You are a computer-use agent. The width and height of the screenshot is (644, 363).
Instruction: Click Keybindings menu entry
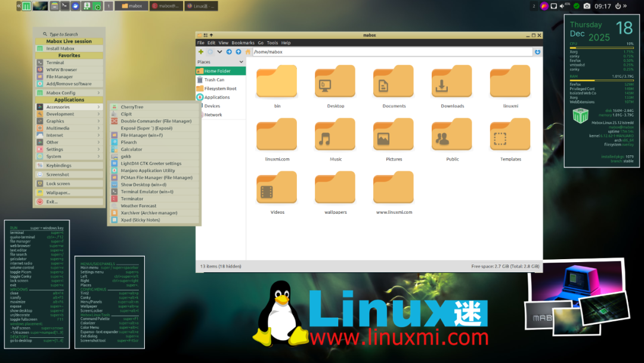pyautogui.click(x=69, y=165)
